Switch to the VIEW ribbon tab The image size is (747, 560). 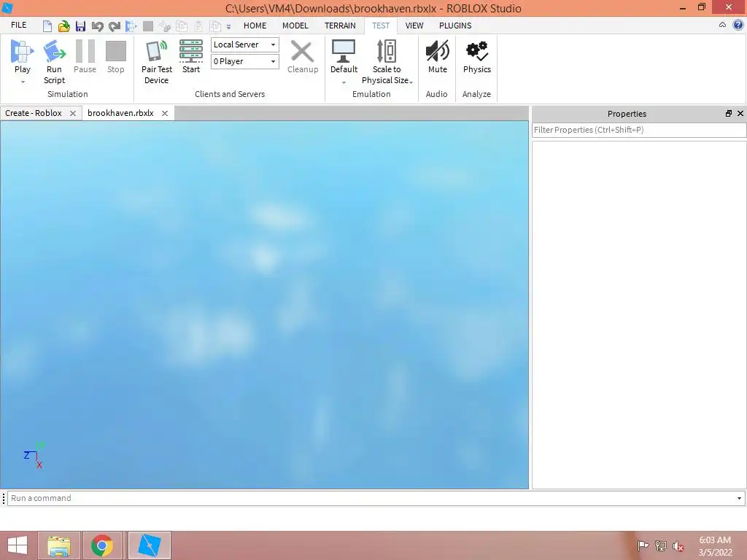coord(414,26)
